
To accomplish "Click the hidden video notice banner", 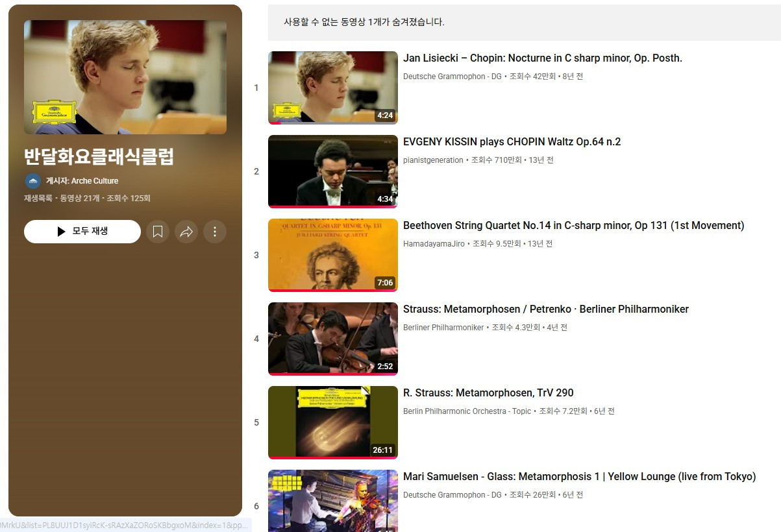I will point(525,23).
